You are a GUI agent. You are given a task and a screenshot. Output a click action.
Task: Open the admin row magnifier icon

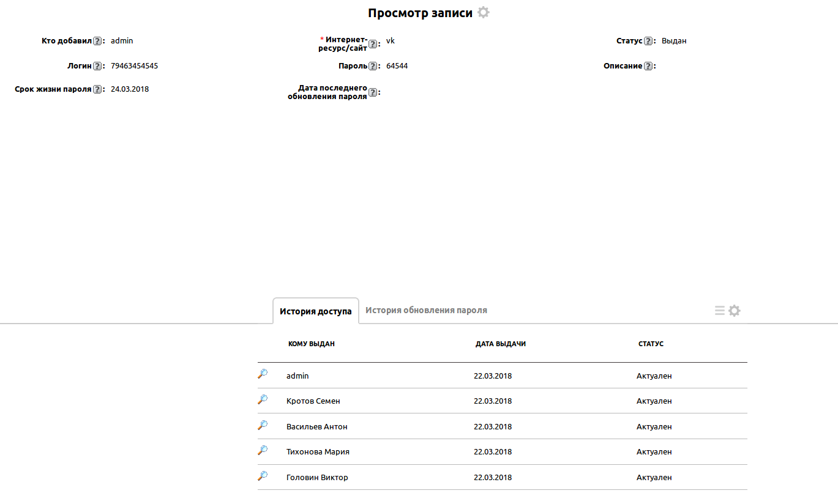point(263,374)
